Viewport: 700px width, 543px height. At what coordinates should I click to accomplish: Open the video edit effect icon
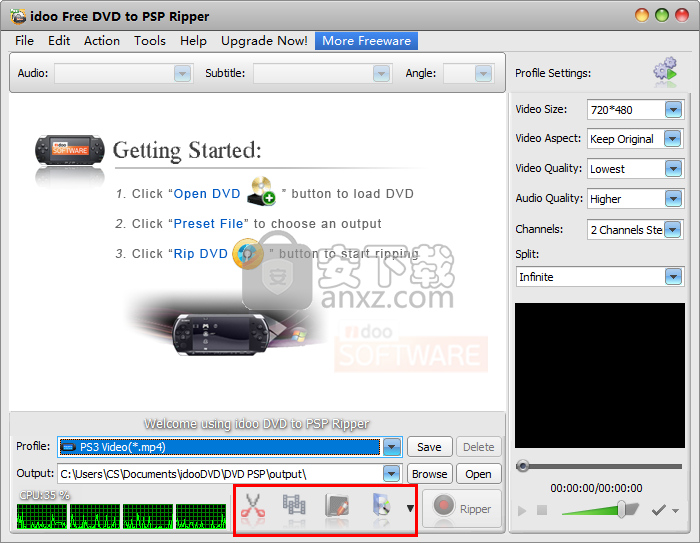click(337, 506)
